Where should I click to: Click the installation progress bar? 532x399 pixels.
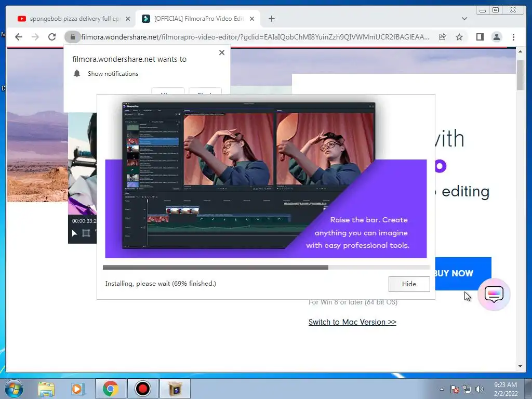click(267, 268)
